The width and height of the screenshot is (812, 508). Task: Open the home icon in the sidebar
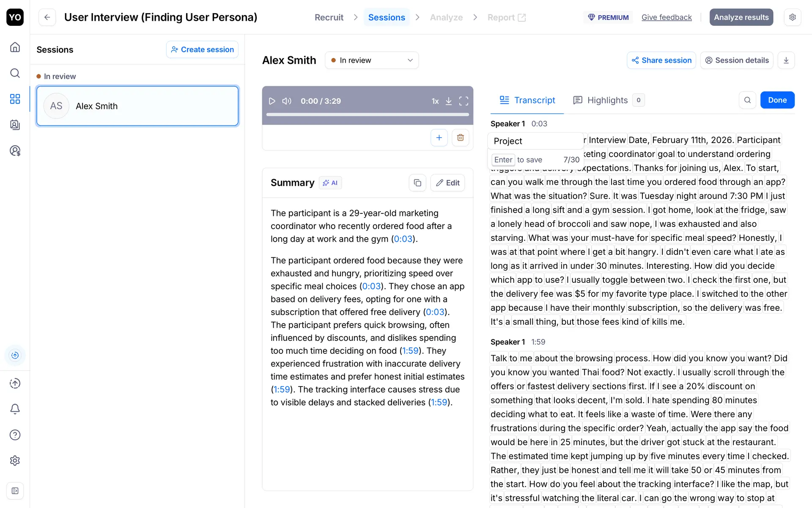point(15,47)
